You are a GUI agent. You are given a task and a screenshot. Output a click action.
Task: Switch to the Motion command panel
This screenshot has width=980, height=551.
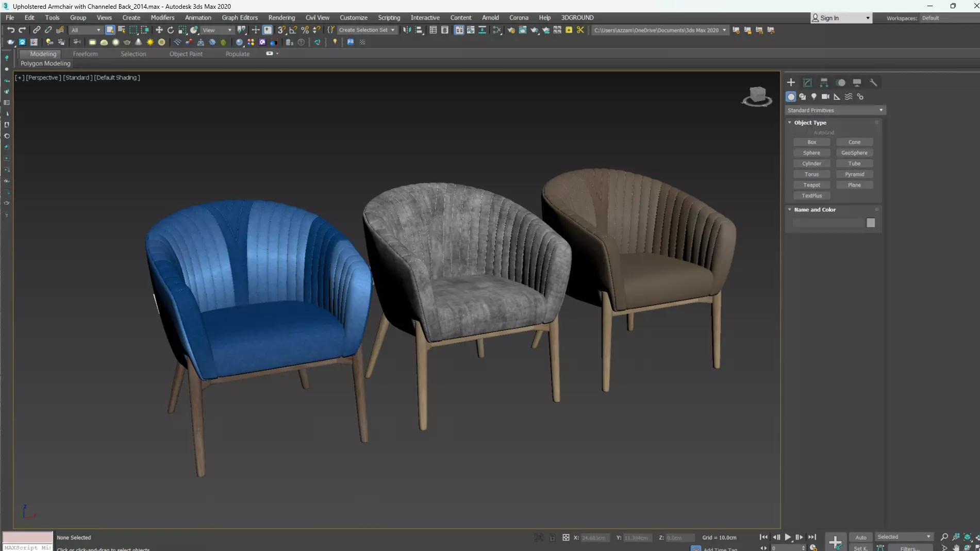(841, 82)
